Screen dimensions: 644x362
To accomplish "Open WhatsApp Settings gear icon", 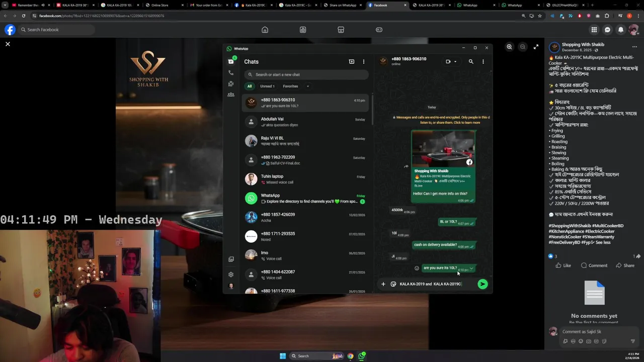I will pyautogui.click(x=231, y=275).
